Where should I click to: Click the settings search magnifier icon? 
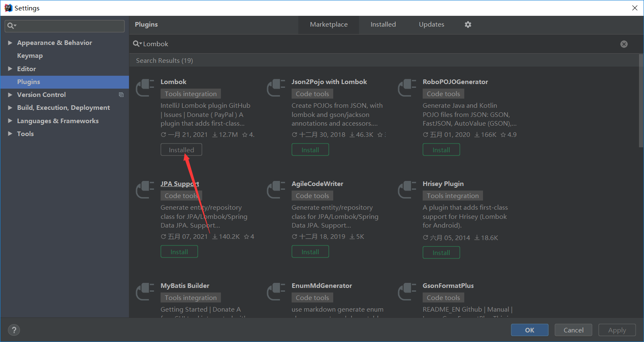point(12,26)
